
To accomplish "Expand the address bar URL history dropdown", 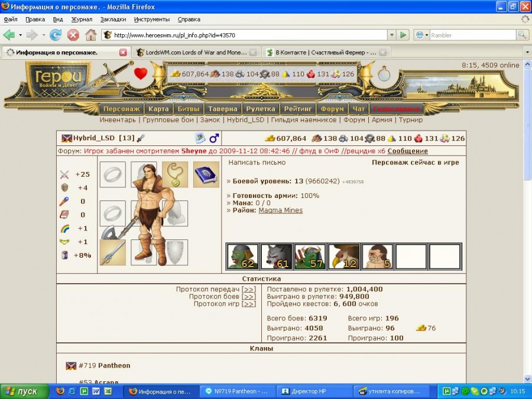I will pyautogui.click(x=392, y=35).
